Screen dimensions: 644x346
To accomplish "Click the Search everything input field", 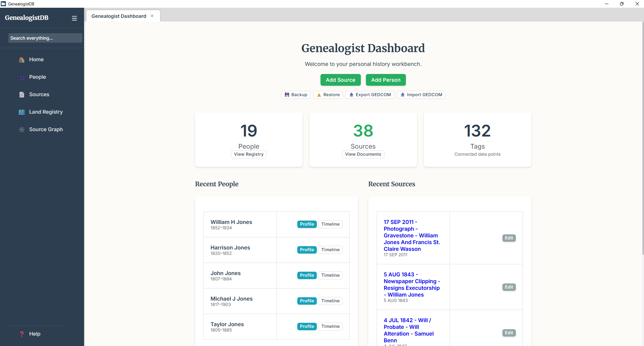I will click(45, 38).
